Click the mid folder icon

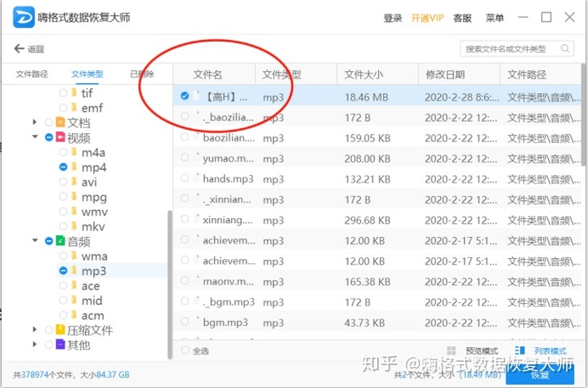pyautogui.click(x=73, y=300)
